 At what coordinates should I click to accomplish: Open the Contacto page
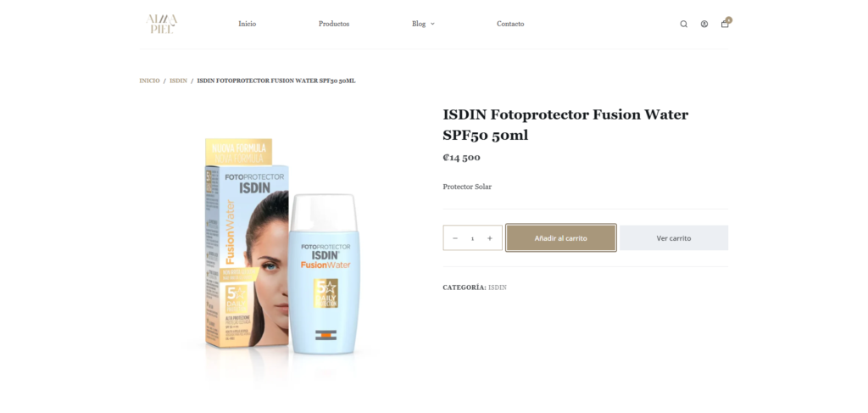click(510, 24)
